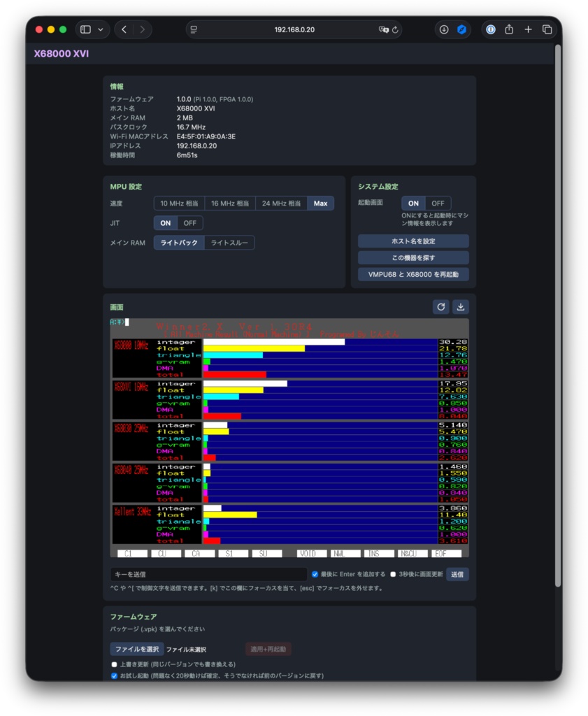
Task: Download the 画面 screen image
Action: (x=461, y=307)
